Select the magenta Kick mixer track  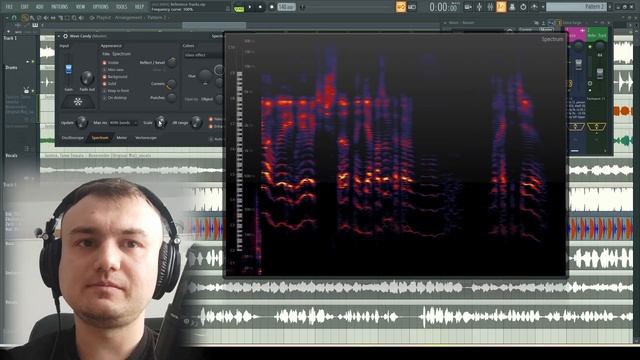point(576,34)
